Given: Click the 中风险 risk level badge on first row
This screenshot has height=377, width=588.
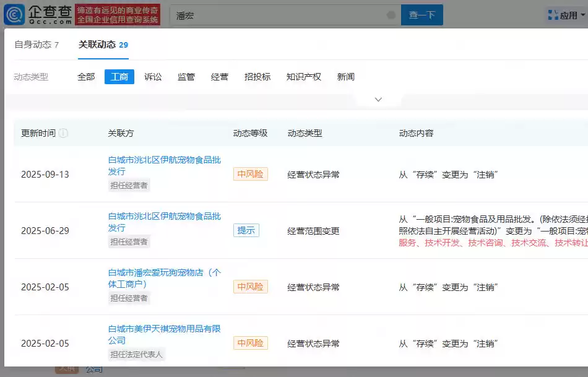Looking at the screenshot, I should pyautogui.click(x=250, y=174).
